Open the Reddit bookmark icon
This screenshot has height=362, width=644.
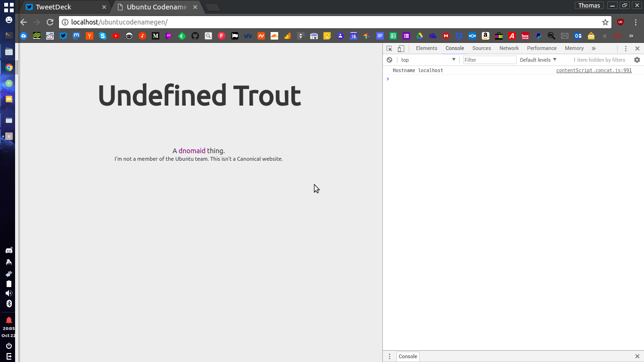[x=50, y=36]
